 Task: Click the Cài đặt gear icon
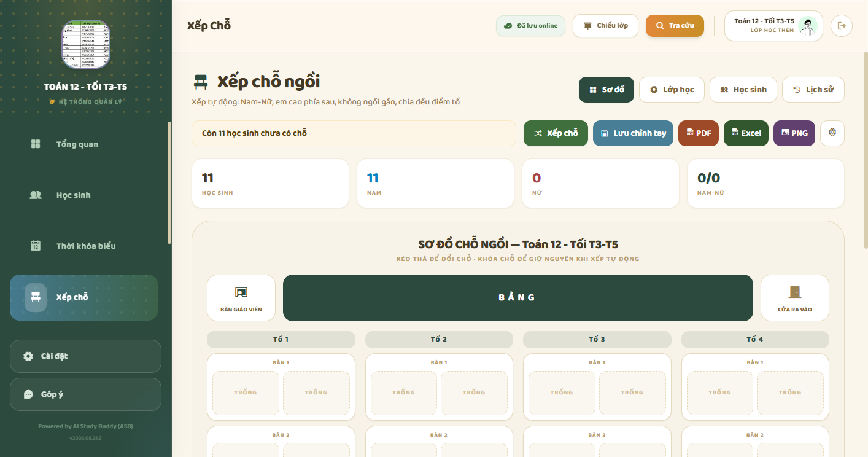point(28,356)
